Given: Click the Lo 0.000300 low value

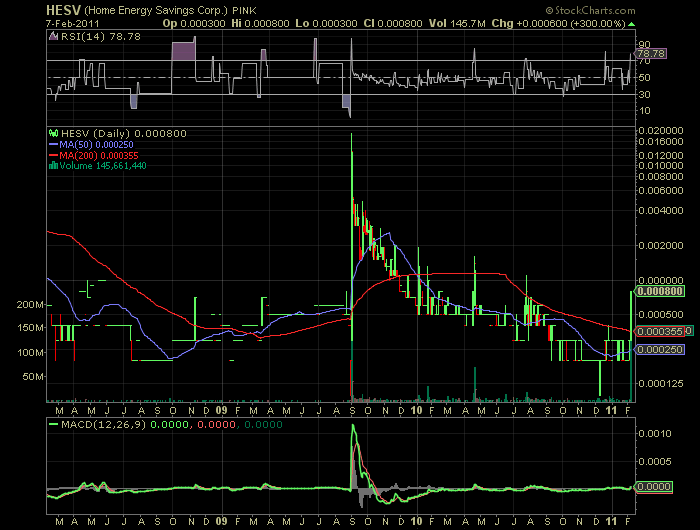Looking at the screenshot, I should (326, 23).
